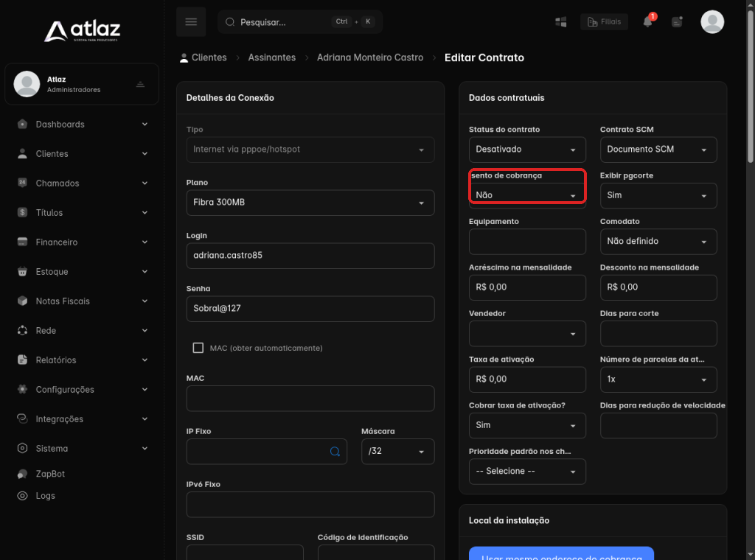Click the Equipamento input field

[527, 242]
